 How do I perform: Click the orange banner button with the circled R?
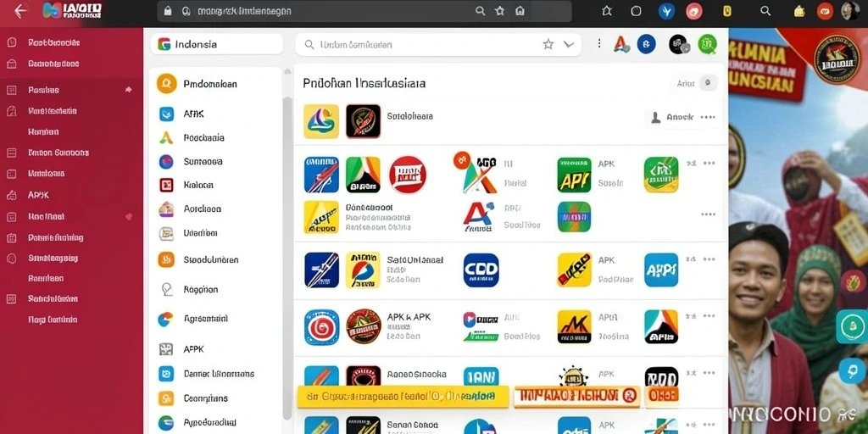[576, 396]
